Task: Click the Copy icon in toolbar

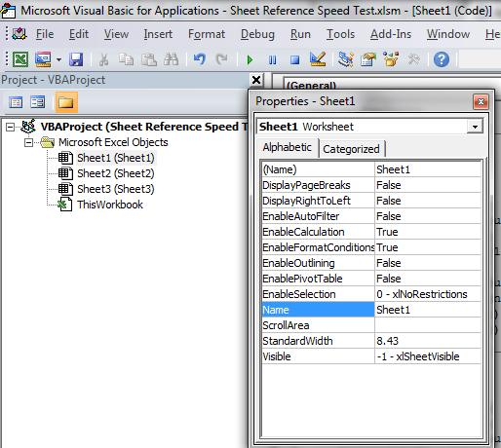Action: tap(126, 59)
